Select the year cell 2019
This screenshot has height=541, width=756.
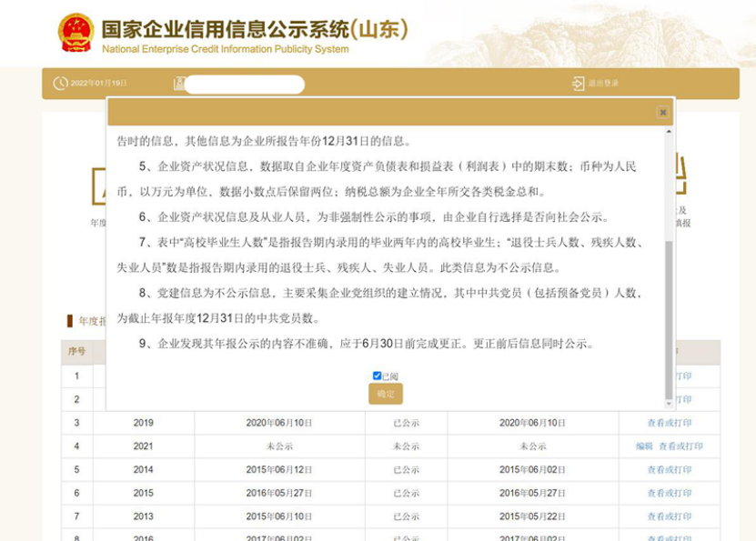coord(143,423)
